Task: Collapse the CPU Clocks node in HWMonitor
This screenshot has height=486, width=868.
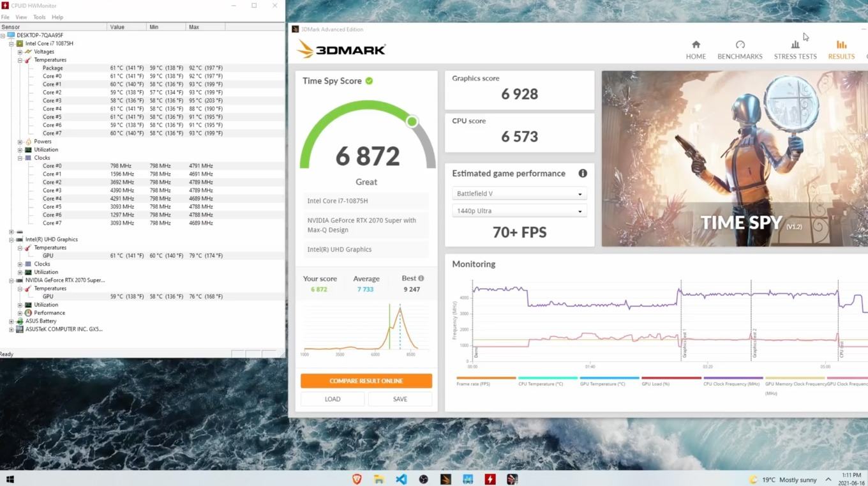Action: (20, 158)
